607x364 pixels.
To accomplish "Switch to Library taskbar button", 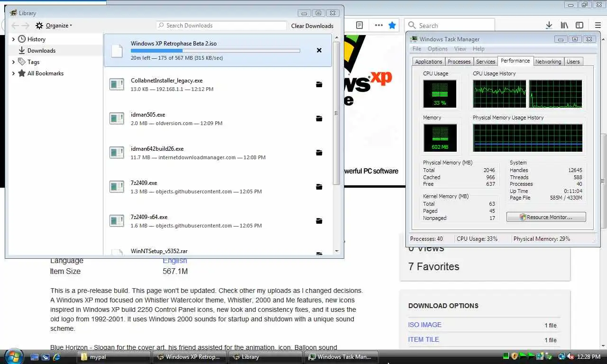I will coord(266,357).
